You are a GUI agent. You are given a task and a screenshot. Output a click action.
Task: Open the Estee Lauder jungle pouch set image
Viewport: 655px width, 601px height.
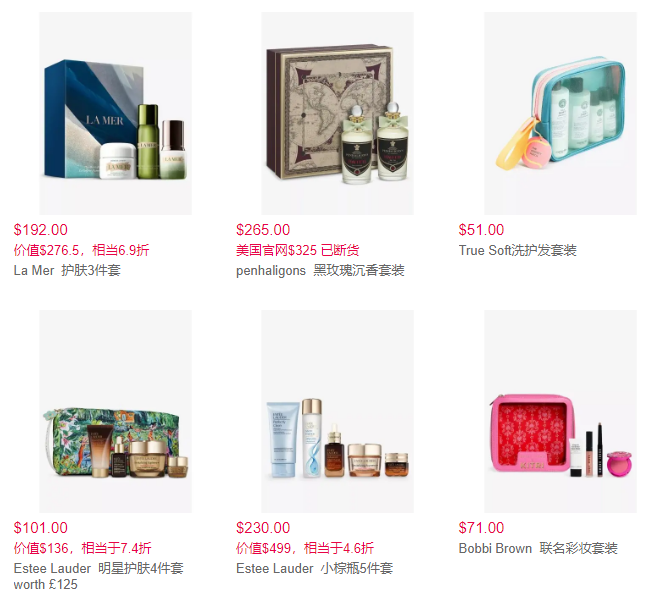point(115,411)
